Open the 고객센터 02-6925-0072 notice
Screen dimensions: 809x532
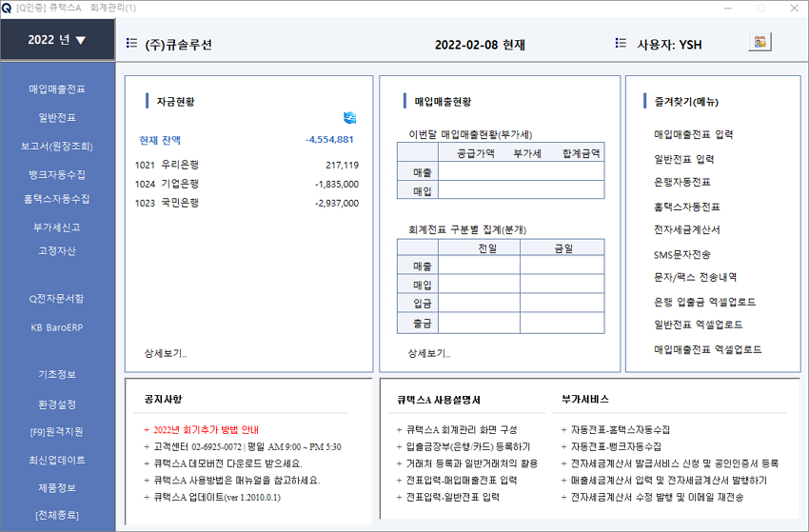[x=247, y=447]
